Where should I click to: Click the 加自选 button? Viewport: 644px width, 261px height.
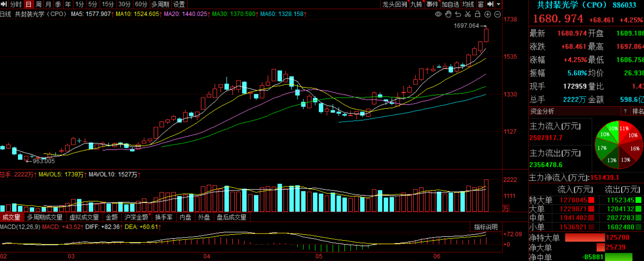(450, 4)
